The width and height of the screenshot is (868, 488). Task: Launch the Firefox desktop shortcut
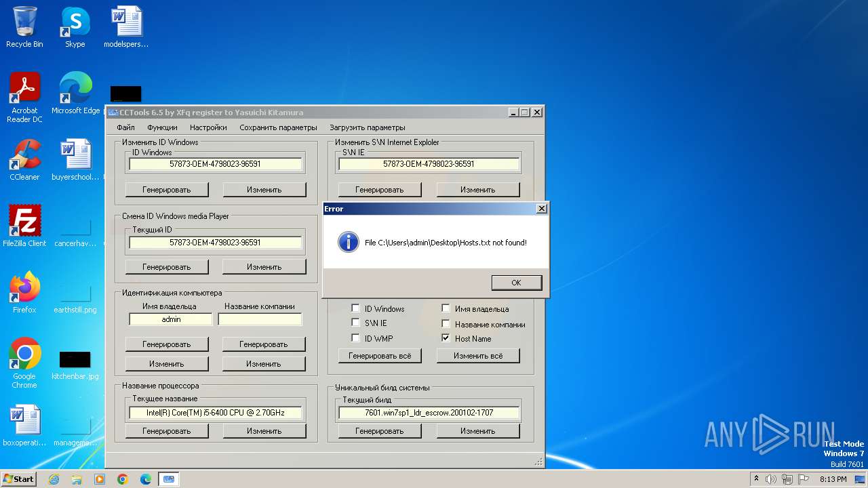(x=24, y=293)
